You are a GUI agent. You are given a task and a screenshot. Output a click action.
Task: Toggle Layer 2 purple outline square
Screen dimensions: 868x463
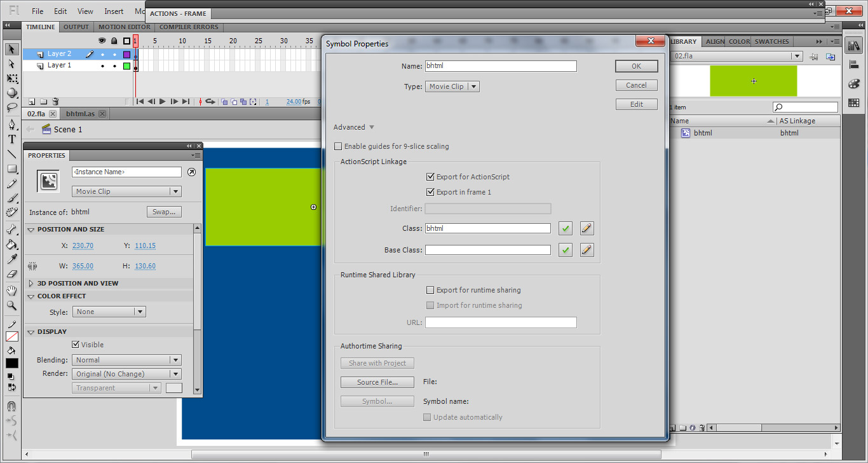(126, 55)
